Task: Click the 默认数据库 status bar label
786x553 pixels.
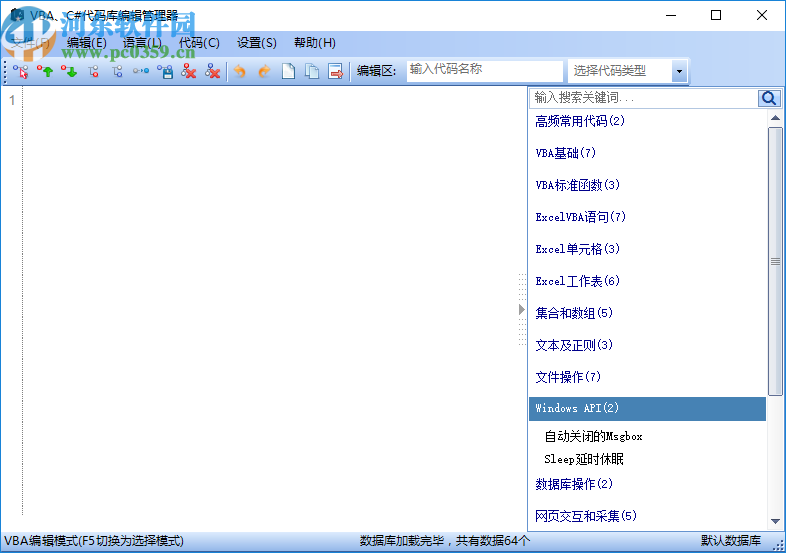Action: [x=730, y=541]
